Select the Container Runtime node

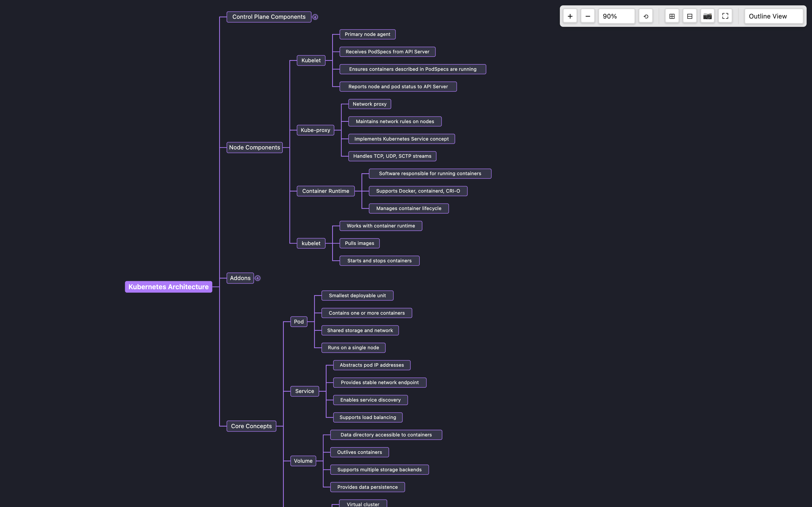(x=325, y=191)
